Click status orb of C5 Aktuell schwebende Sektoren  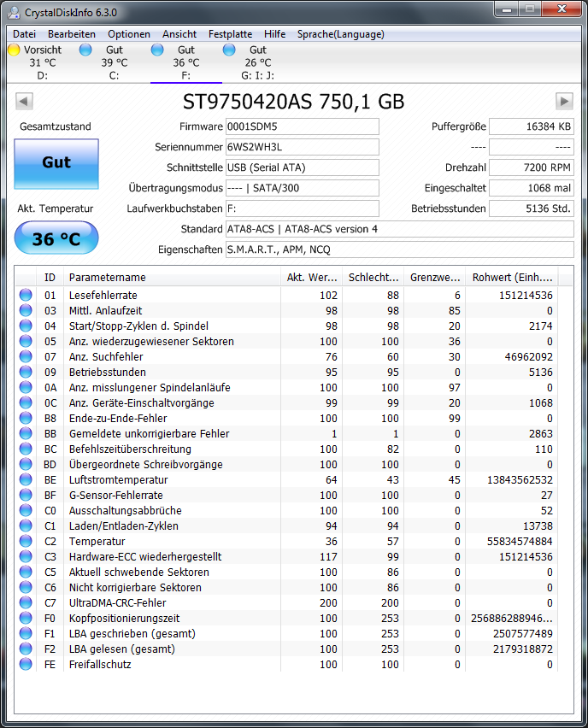(x=26, y=572)
